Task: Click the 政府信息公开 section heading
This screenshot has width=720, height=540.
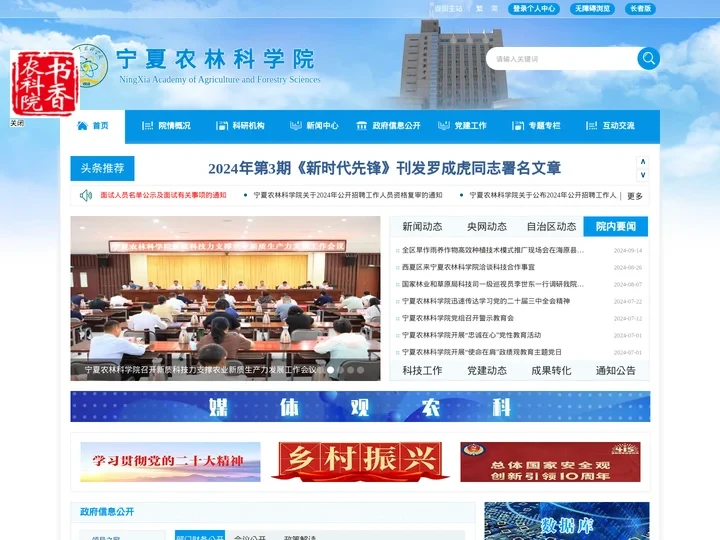Action: [x=107, y=512]
